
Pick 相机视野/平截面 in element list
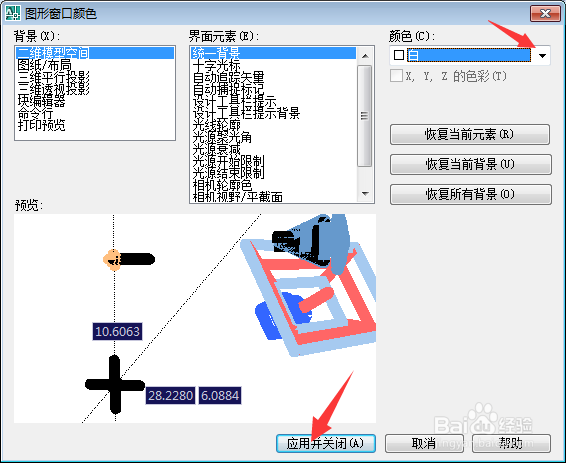coord(238,197)
